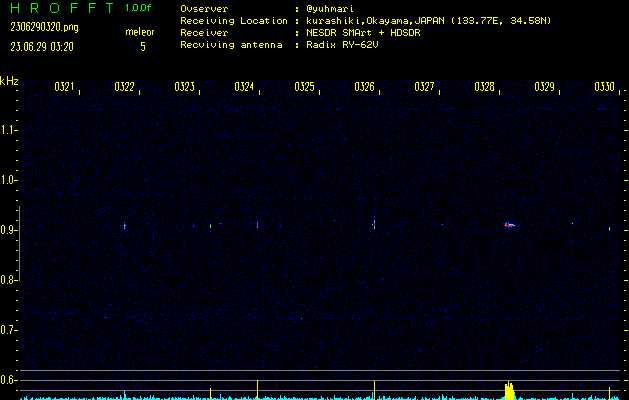Select the 0324 time marker
Viewport: 629px width, 400px height.
point(244,87)
